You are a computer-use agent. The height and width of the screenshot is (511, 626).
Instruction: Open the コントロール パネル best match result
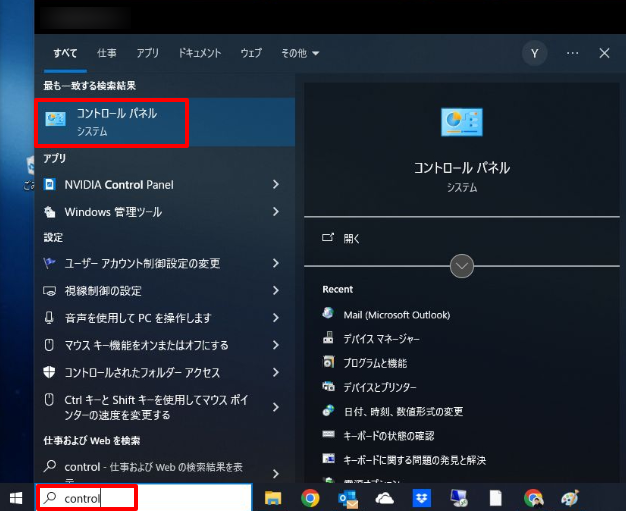coord(164,122)
